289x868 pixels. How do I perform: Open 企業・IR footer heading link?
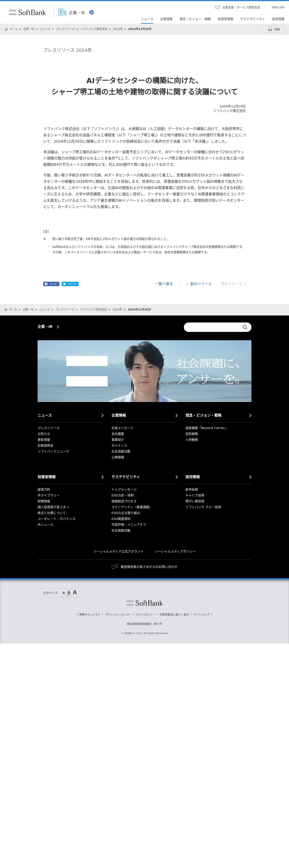point(48,327)
